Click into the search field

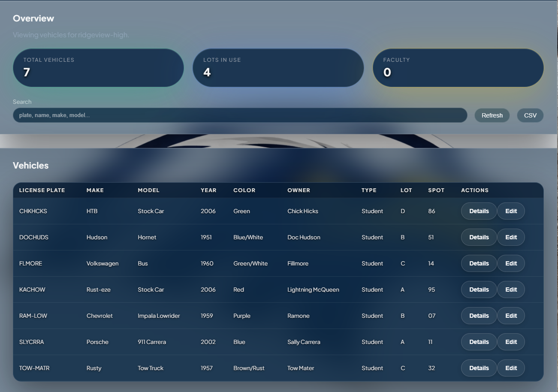tap(240, 115)
